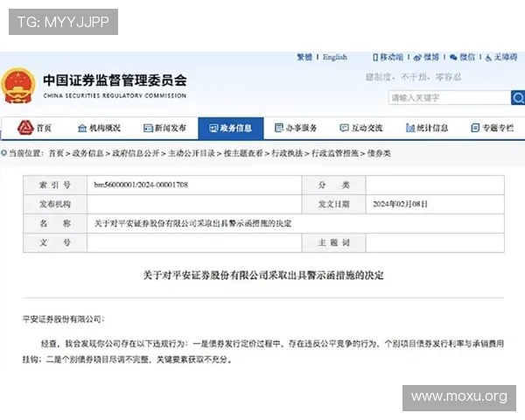Click 债券类 in the breadcrumb
The width and height of the screenshot is (525, 420).
(x=379, y=153)
